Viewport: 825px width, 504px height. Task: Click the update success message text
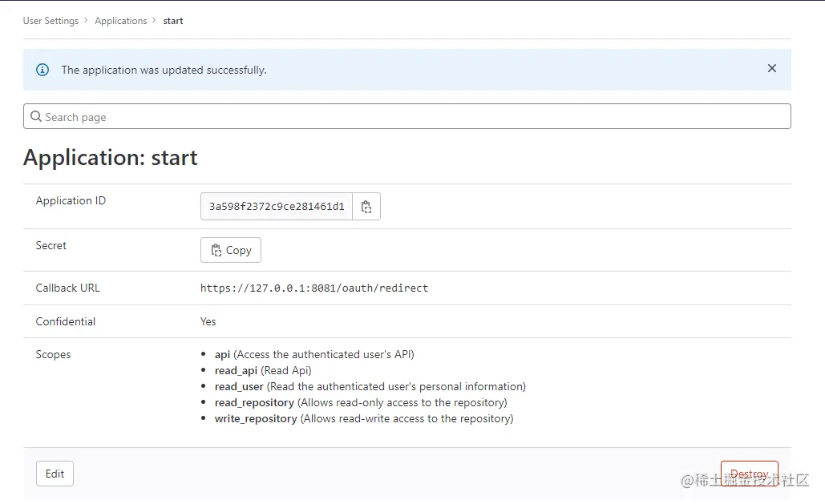pos(164,70)
